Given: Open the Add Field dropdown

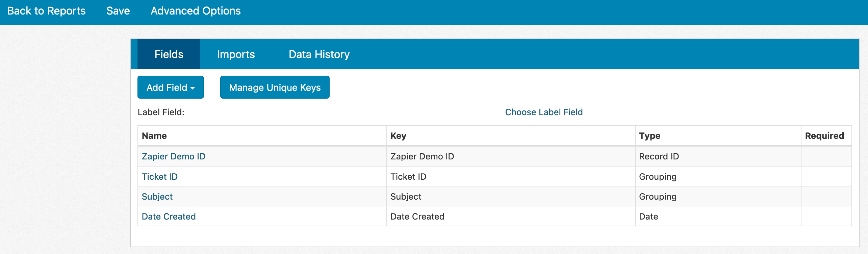Looking at the screenshot, I should (170, 87).
